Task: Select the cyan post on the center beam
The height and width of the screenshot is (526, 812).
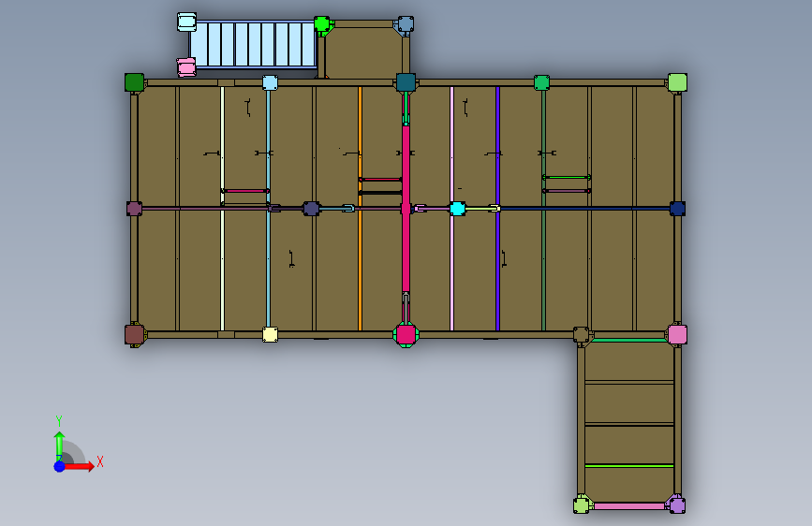Action: tap(457, 209)
